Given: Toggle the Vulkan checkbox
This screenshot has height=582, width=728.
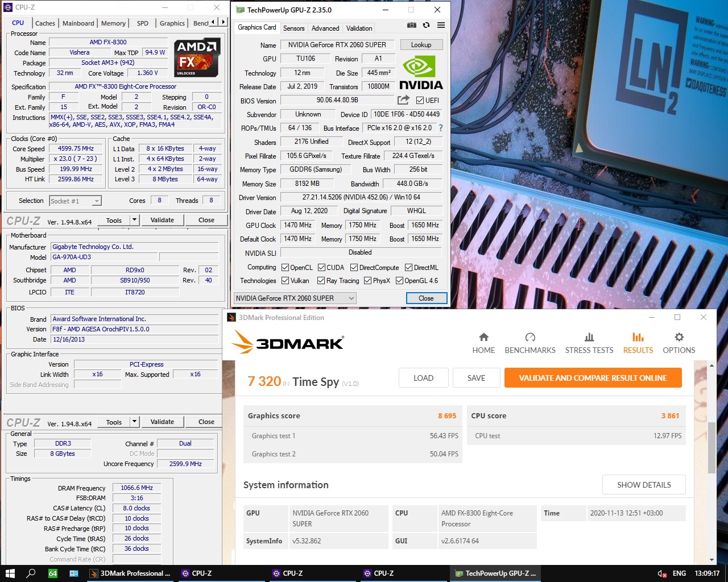Looking at the screenshot, I should (x=286, y=281).
